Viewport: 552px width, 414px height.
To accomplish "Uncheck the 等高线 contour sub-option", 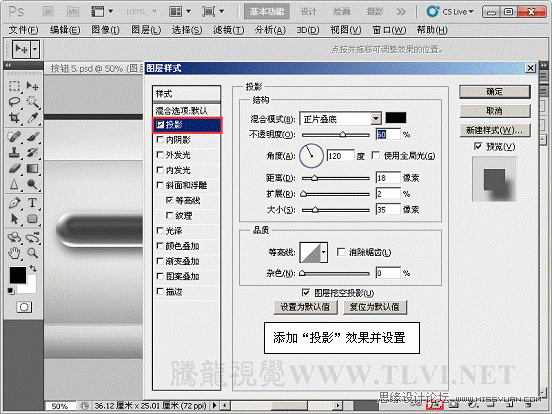I will [169, 200].
